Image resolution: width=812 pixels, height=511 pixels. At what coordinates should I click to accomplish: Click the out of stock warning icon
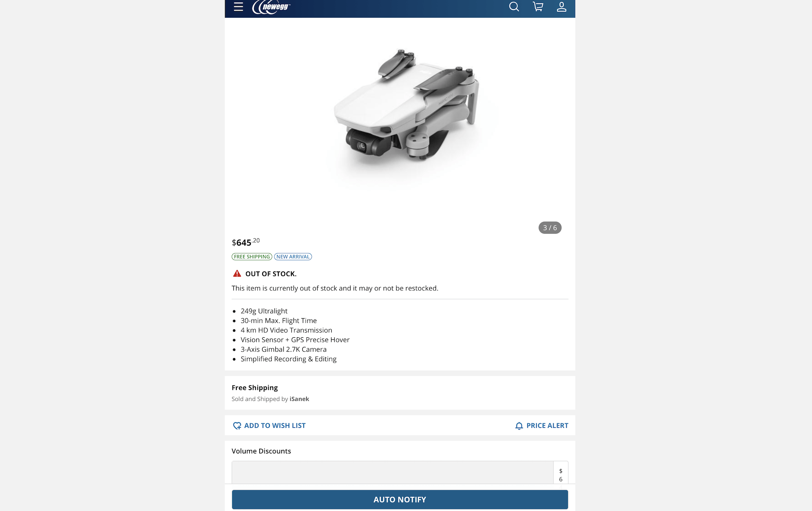[x=237, y=273]
